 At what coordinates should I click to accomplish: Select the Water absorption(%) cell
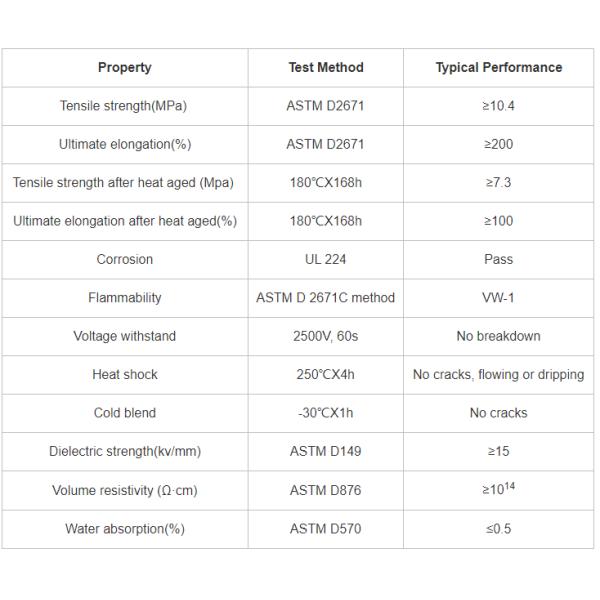125,528
